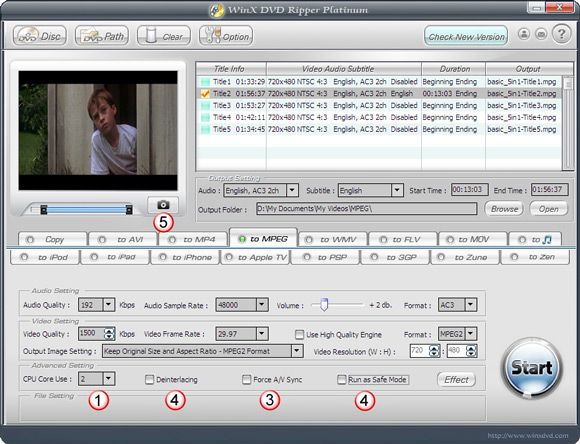The image size is (580, 444).
Task: Switch to the to iPad tab
Action: [x=115, y=257]
